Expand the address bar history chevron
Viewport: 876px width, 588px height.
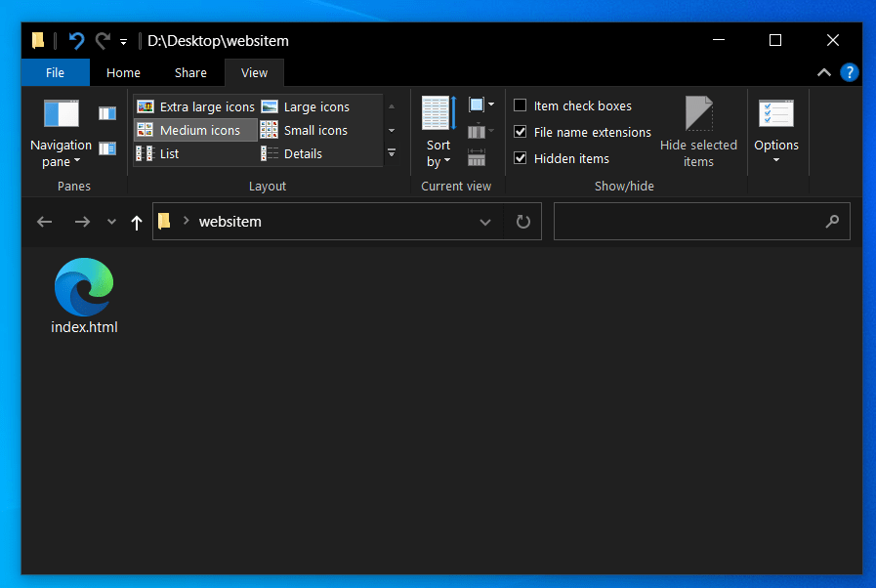click(485, 222)
